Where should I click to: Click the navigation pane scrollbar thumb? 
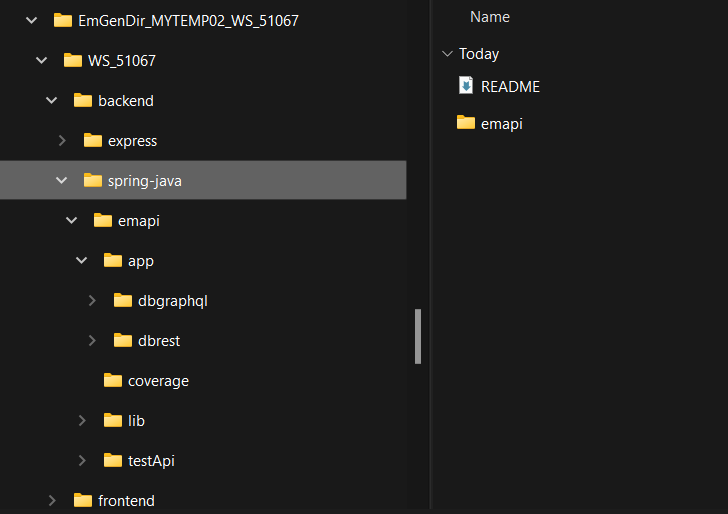coord(418,336)
